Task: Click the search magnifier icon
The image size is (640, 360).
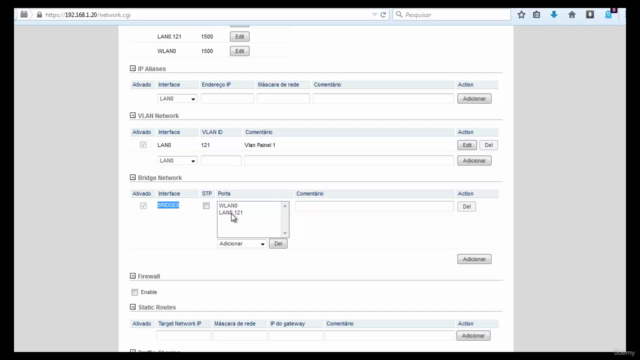Action: coord(399,15)
